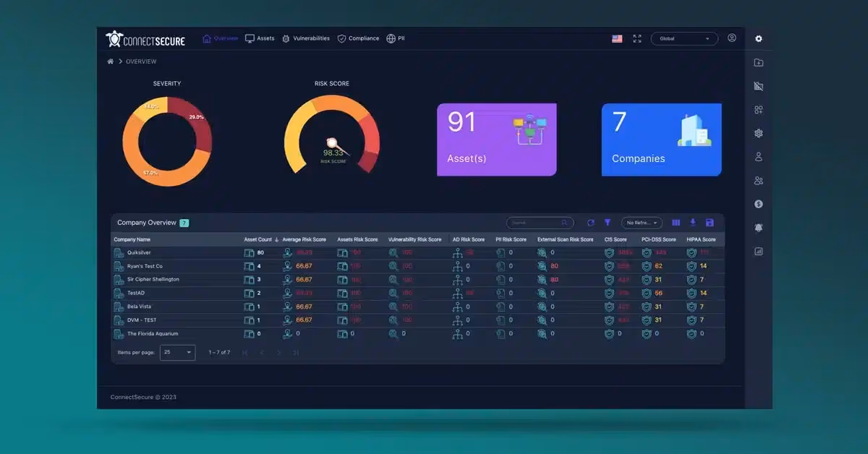868x454 pixels.
Task: Click the Severity donut chart
Action: coord(167,141)
